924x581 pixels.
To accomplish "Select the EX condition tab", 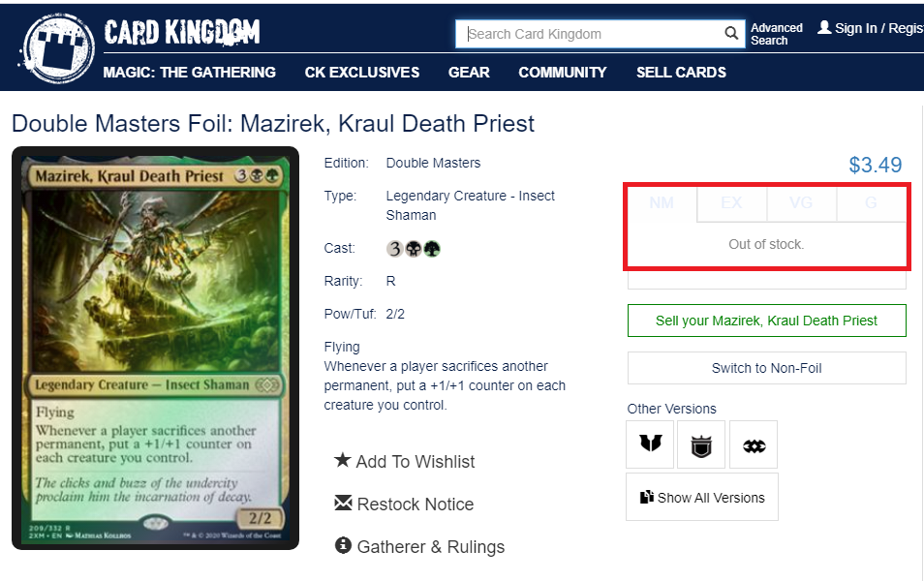I will [x=732, y=203].
